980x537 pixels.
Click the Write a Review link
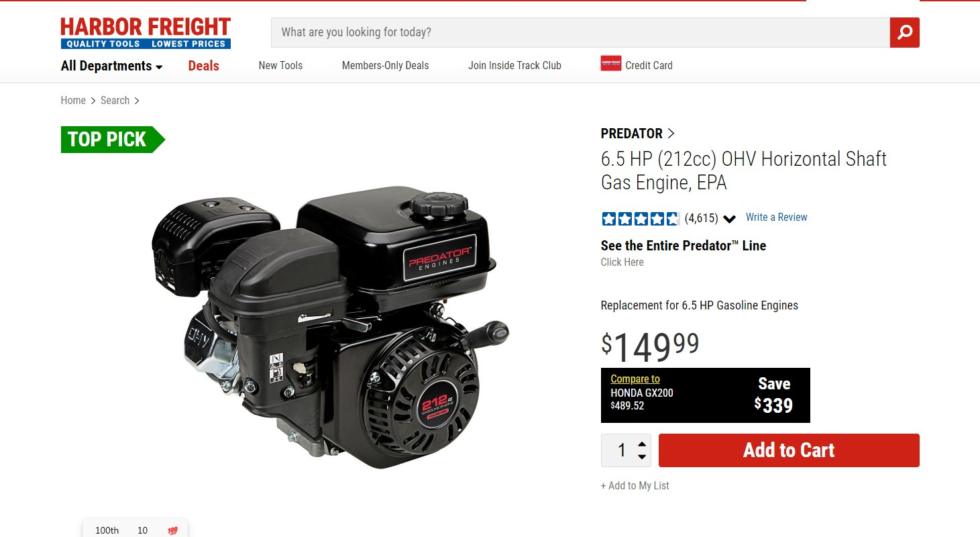point(776,217)
